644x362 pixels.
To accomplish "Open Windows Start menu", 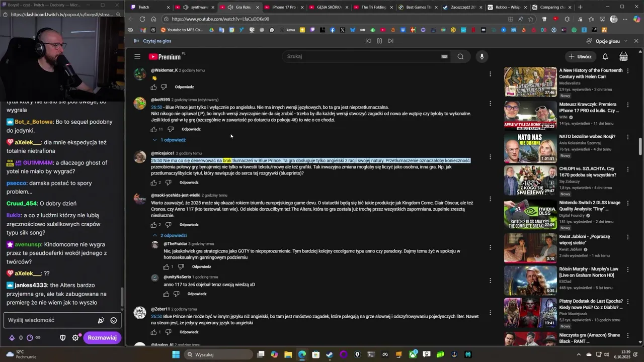I will 176,354.
